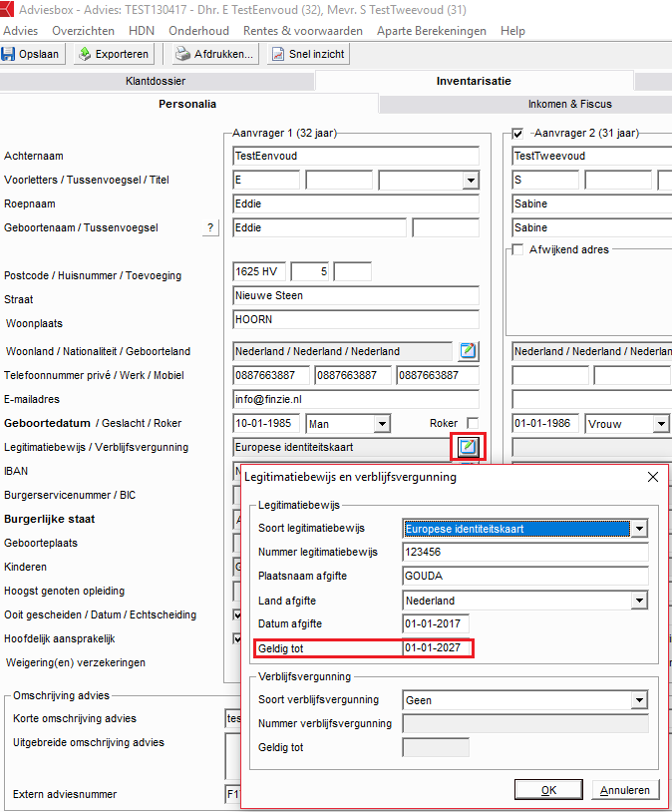The image size is (672, 812).
Task: Click the Straat field Nieuwe Steen
Action: [356, 295]
